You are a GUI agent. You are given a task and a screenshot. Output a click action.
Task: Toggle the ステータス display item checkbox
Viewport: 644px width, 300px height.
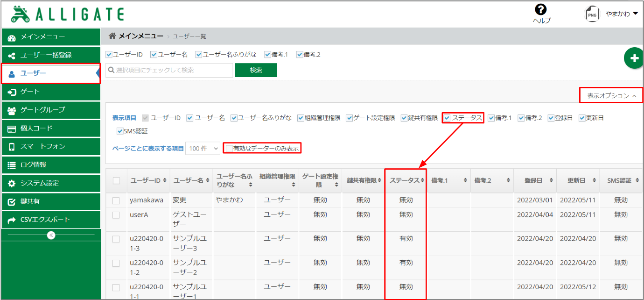click(448, 118)
